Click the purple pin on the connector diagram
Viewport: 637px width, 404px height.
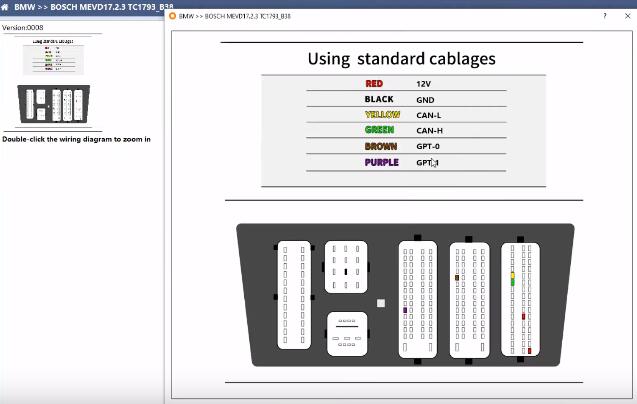point(405,310)
